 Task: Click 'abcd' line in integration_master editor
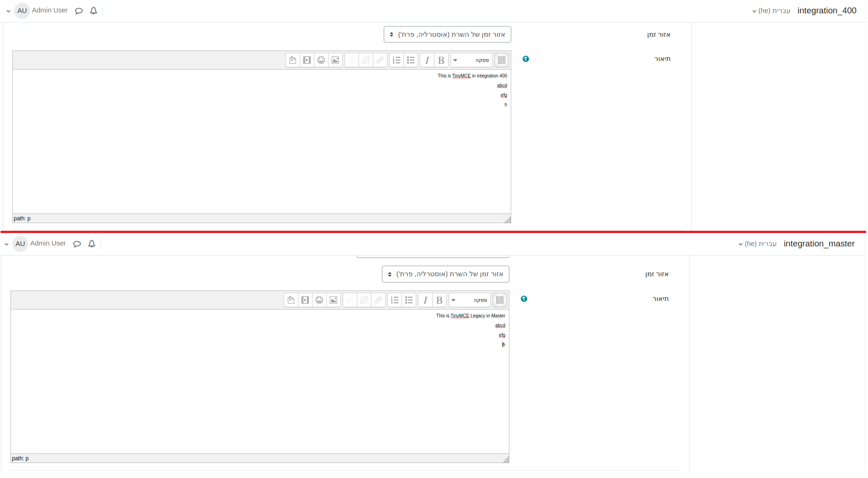pos(500,325)
